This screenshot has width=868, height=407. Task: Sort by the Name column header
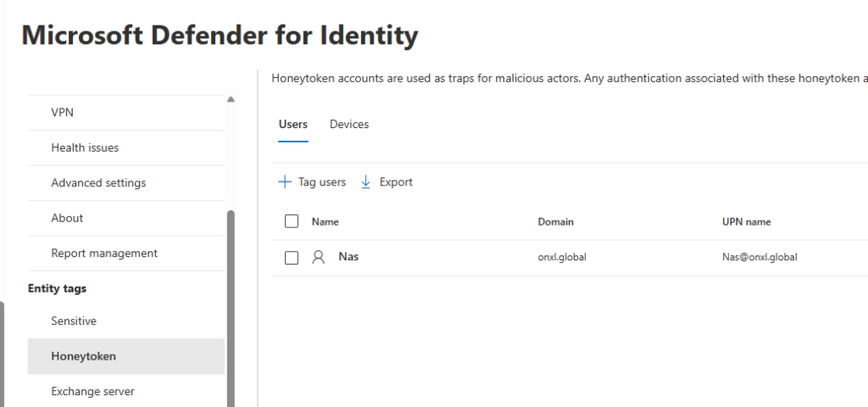coord(325,221)
